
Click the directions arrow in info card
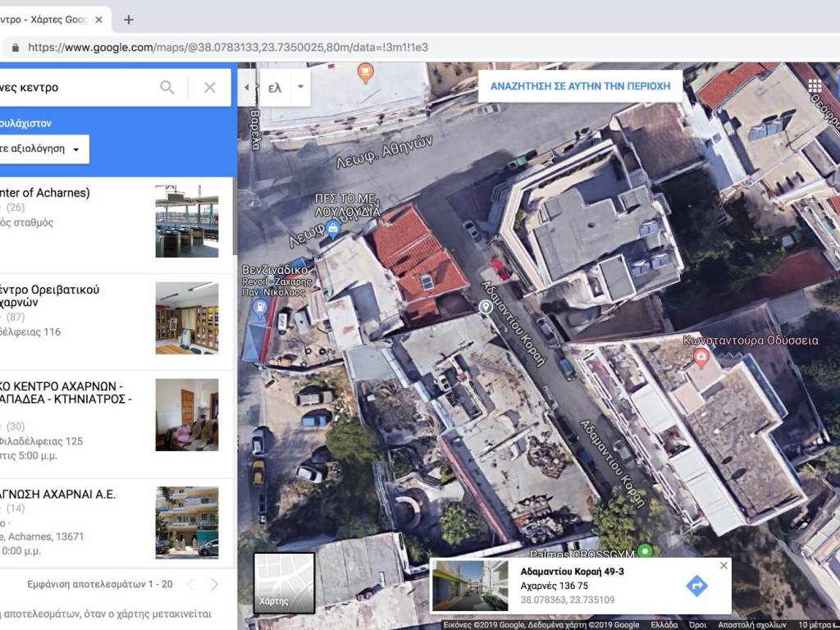point(696,586)
